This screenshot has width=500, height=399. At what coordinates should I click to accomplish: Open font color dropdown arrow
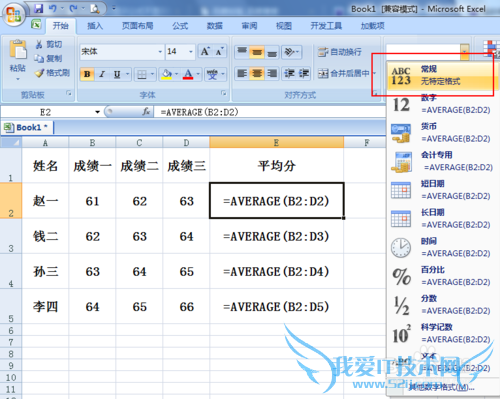coord(198,74)
